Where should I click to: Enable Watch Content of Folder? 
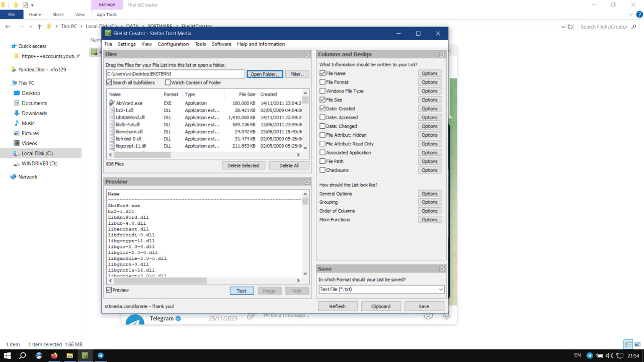168,82
